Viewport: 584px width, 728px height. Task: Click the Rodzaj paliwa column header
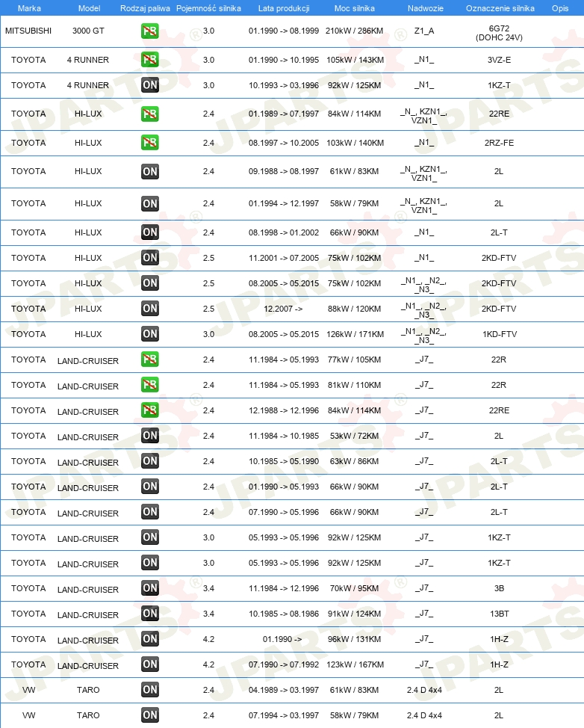(145, 8)
